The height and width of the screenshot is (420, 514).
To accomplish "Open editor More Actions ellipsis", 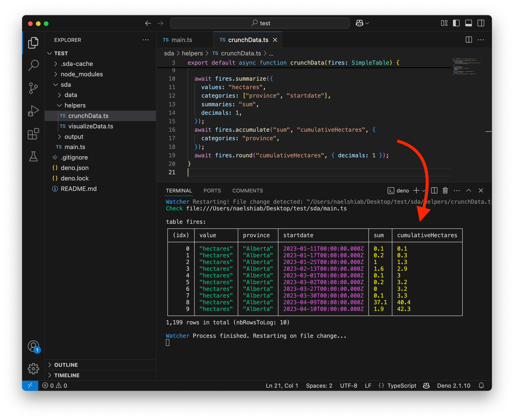I will click(x=481, y=40).
